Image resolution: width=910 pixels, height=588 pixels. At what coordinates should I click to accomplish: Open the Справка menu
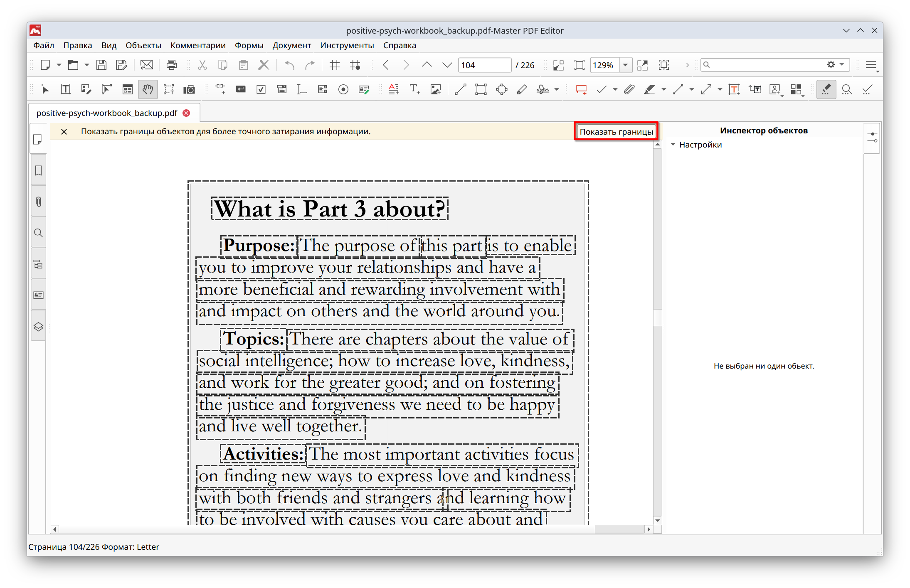coord(400,45)
